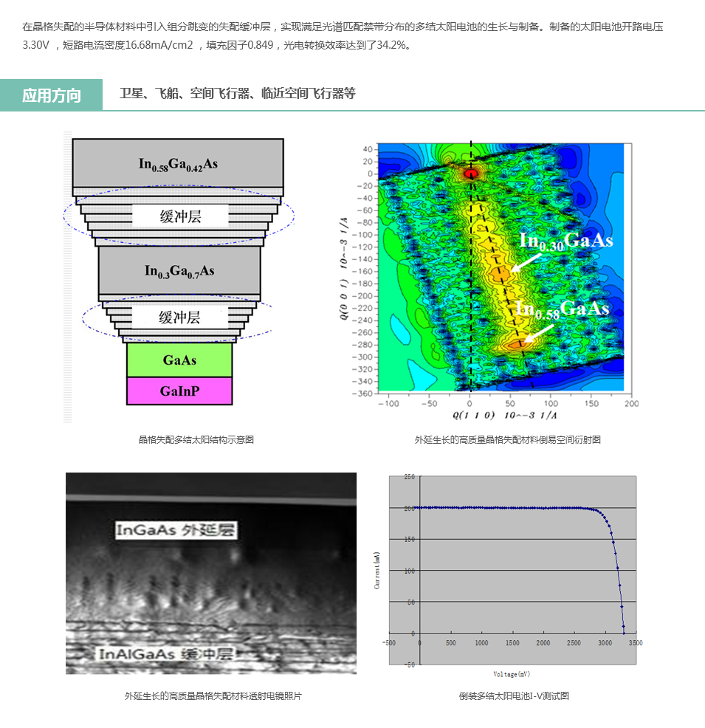Click the InGaAs 外延层 label in TEM photo
Image resolution: width=705 pixels, height=728 pixels.
[x=176, y=529]
